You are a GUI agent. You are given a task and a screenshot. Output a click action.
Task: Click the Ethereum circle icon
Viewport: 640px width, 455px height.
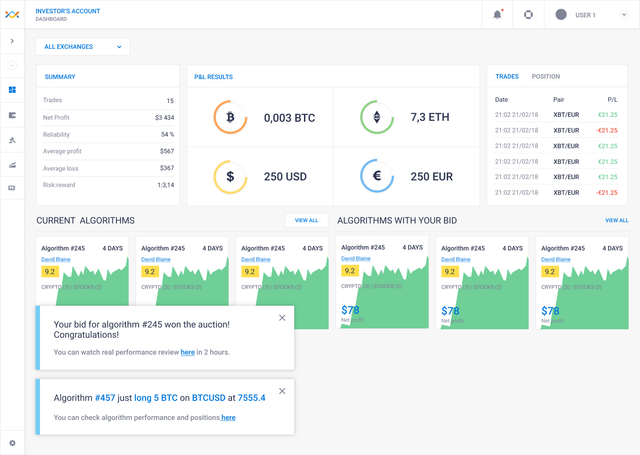(x=377, y=117)
